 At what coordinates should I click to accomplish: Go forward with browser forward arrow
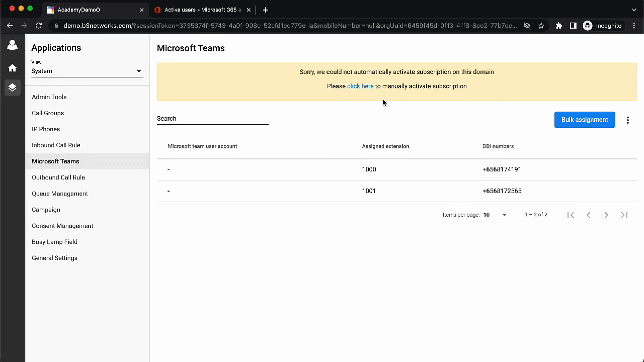pyautogui.click(x=24, y=25)
